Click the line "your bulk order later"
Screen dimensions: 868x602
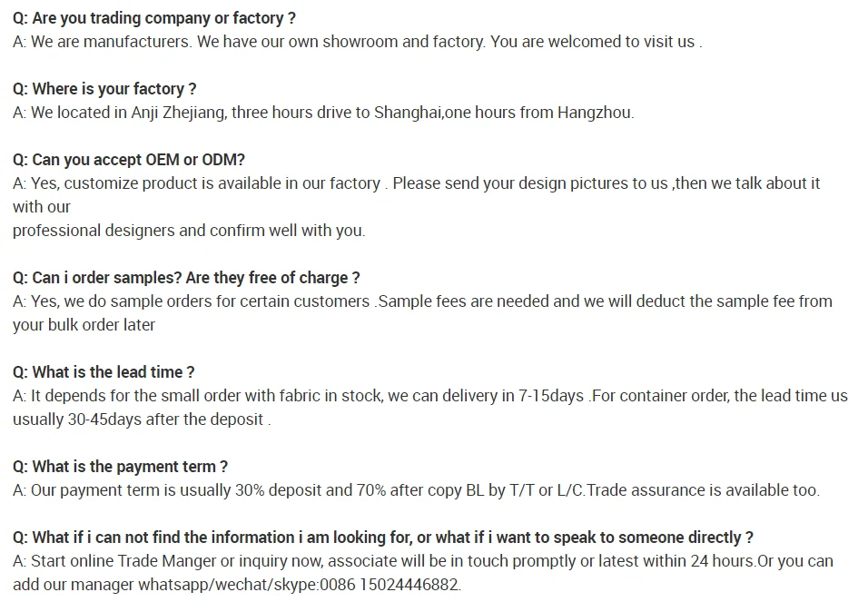pyautogui.click(x=84, y=325)
